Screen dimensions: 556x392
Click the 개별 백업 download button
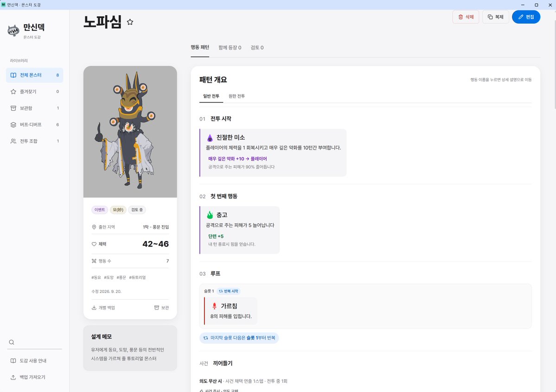(x=103, y=308)
